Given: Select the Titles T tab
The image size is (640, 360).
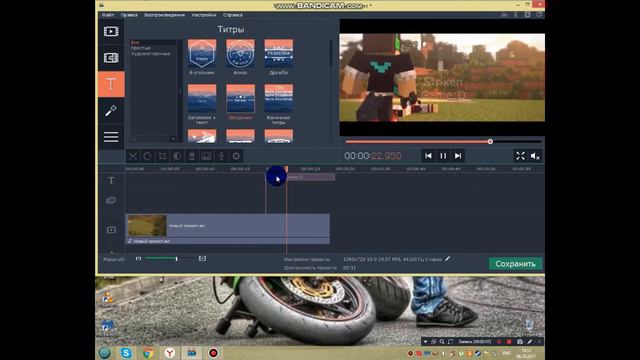Looking at the screenshot, I should click(111, 84).
